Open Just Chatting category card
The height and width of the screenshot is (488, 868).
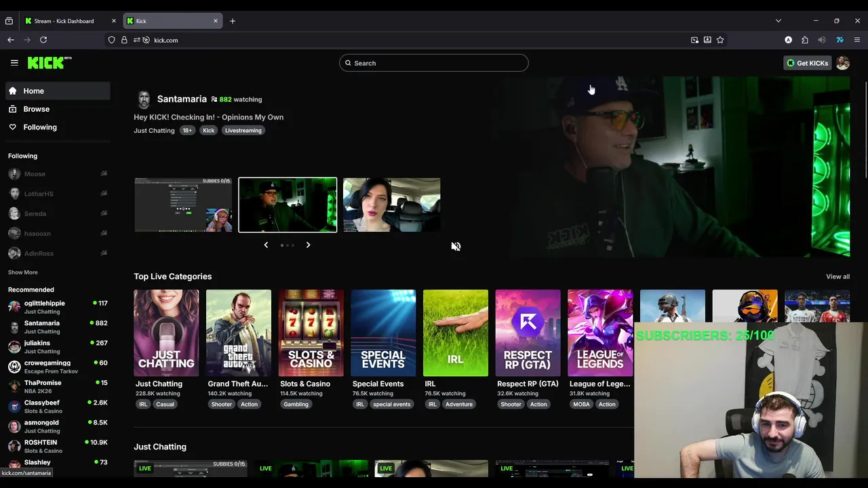[x=166, y=333]
